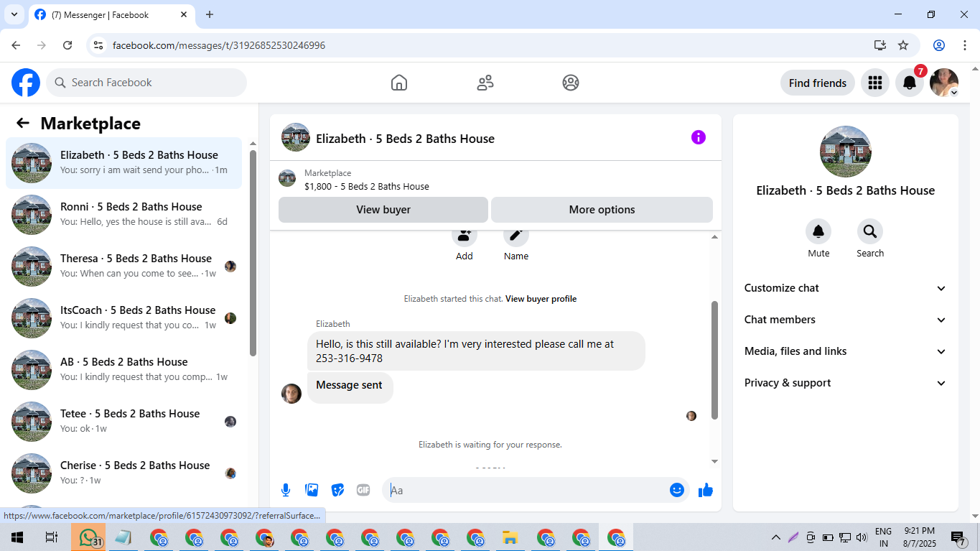This screenshot has width=980, height=551.
Task: Open the View buyer profile link
Action: [x=541, y=299]
